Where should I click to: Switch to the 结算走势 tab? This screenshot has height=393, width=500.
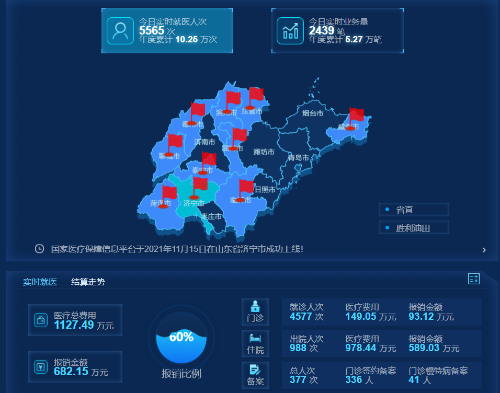88,282
